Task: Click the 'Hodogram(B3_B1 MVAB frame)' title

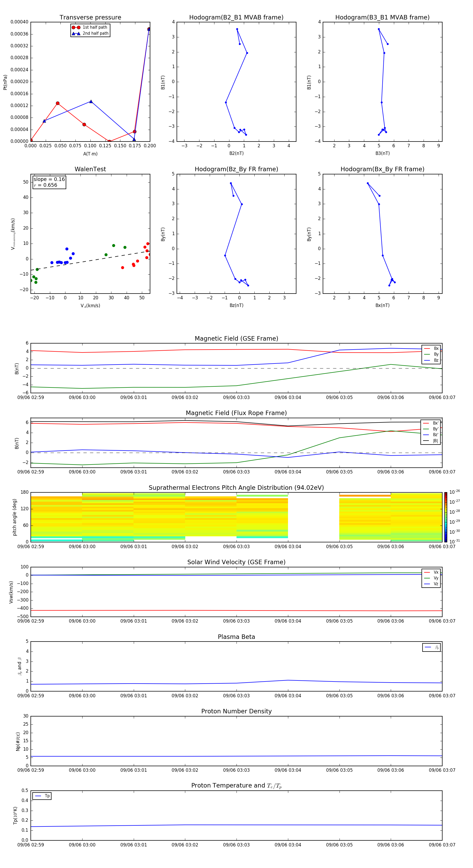Action: [382, 18]
